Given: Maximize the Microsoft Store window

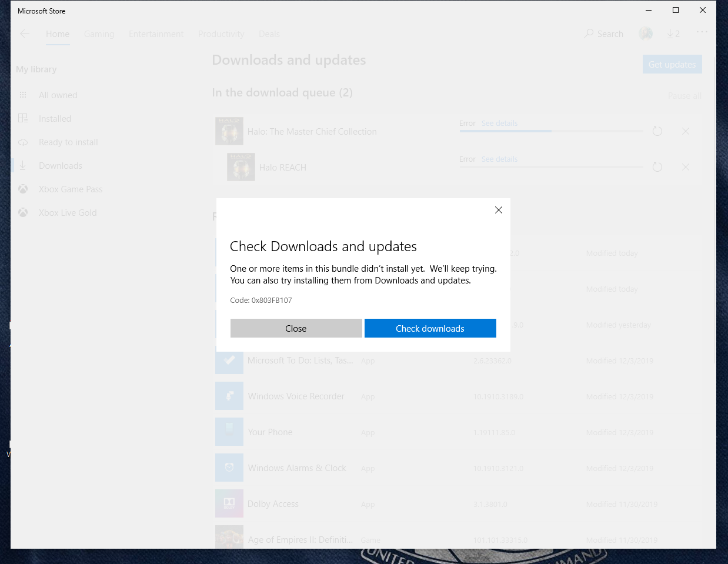Looking at the screenshot, I should coord(676,10).
